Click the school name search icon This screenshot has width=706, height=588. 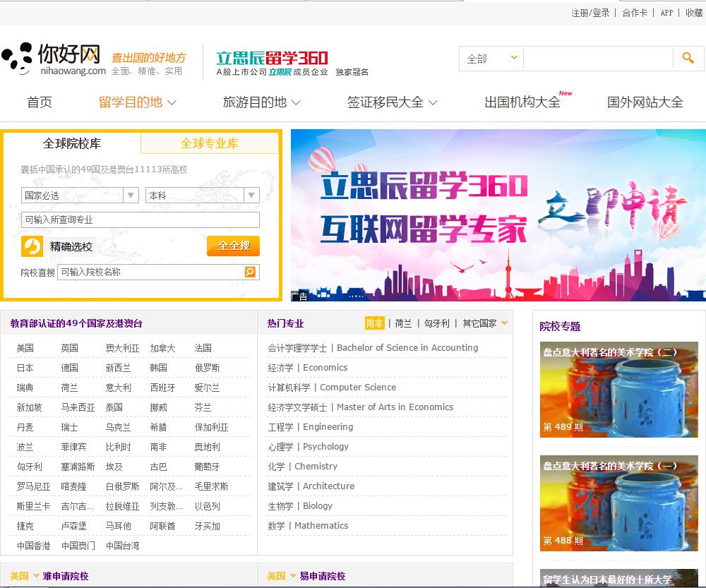[251, 272]
